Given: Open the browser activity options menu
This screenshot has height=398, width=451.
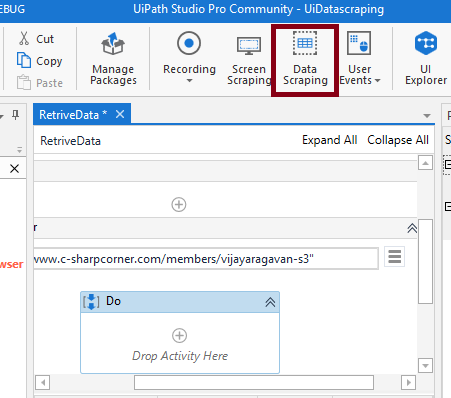Looking at the screenshot, I should [394, 257].
